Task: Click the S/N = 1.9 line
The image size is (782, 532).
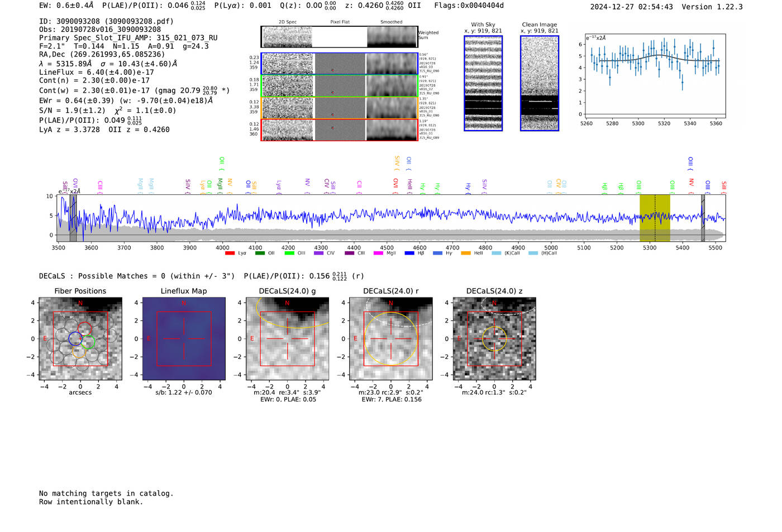Action: (107, 111)
